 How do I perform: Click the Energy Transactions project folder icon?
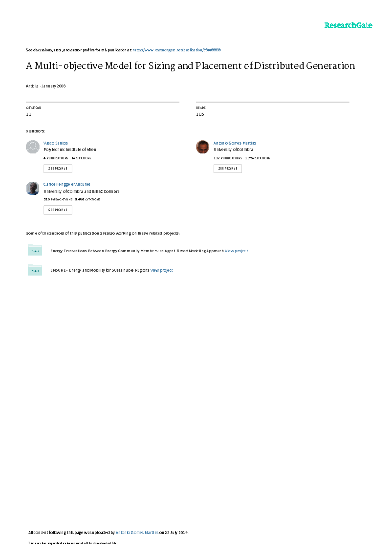point(35,250)
